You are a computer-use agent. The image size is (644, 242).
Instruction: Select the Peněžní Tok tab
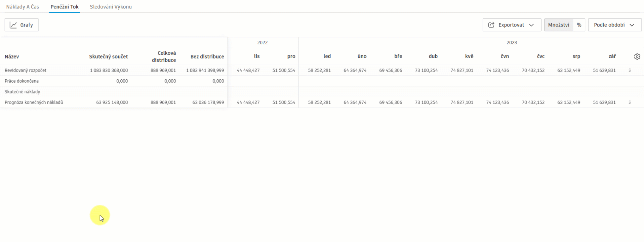pos(65,7)
